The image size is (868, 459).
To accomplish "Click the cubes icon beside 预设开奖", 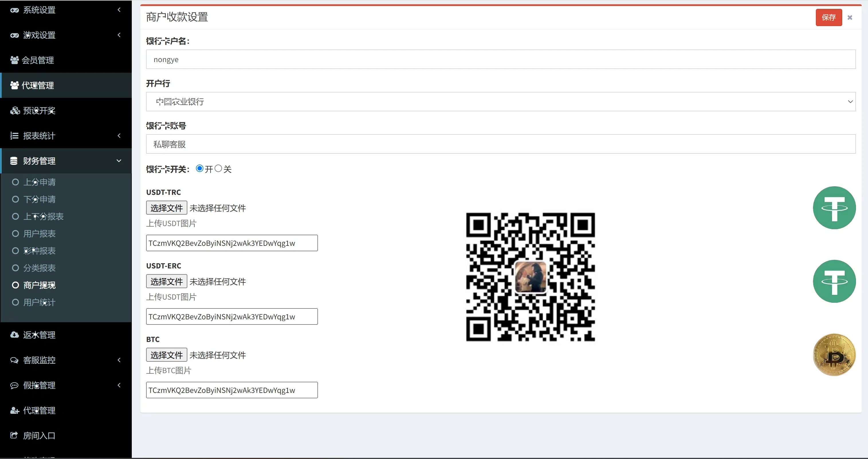I will click(15, 111).
